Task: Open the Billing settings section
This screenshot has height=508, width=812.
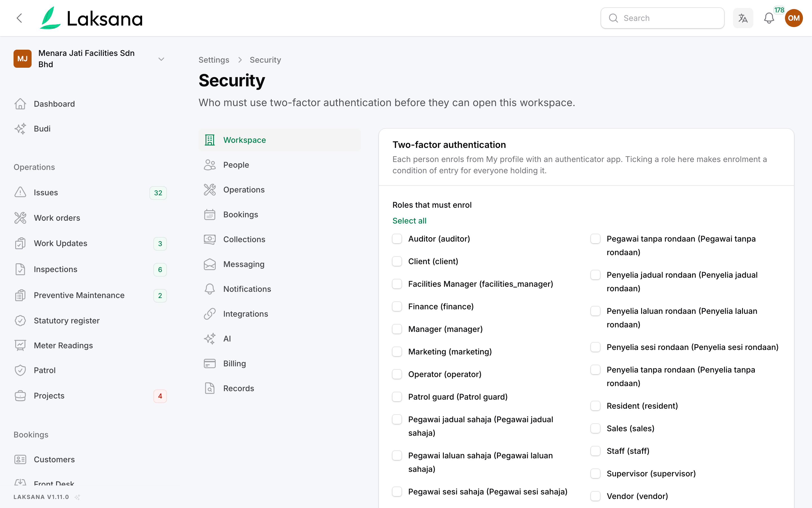Action: pos(279,364)
